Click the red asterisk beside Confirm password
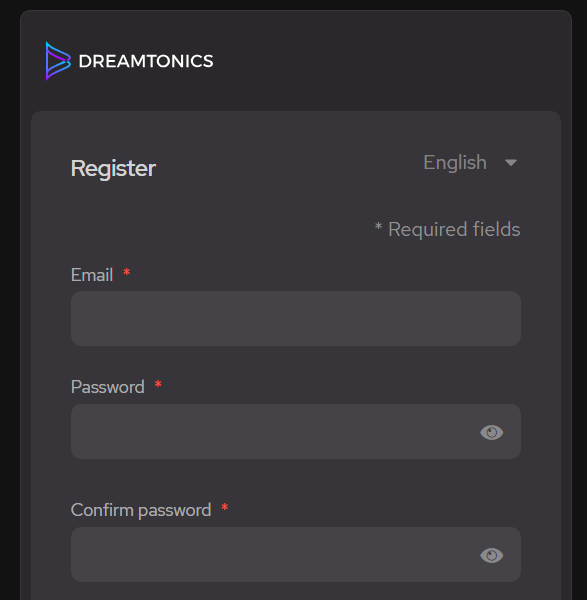Viewport: 587px width, 600px height. 225,507
